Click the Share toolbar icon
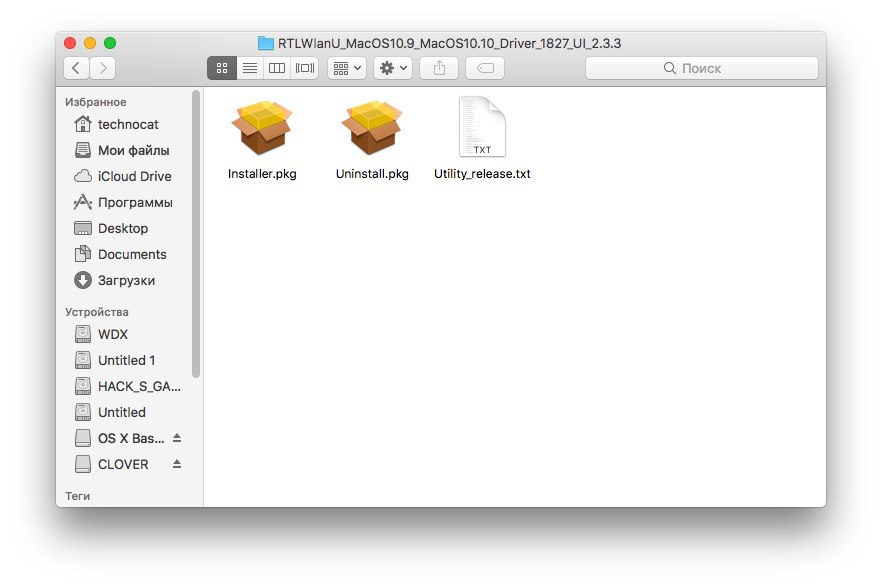This screenshot has height=587, width=882. (439, 68)
